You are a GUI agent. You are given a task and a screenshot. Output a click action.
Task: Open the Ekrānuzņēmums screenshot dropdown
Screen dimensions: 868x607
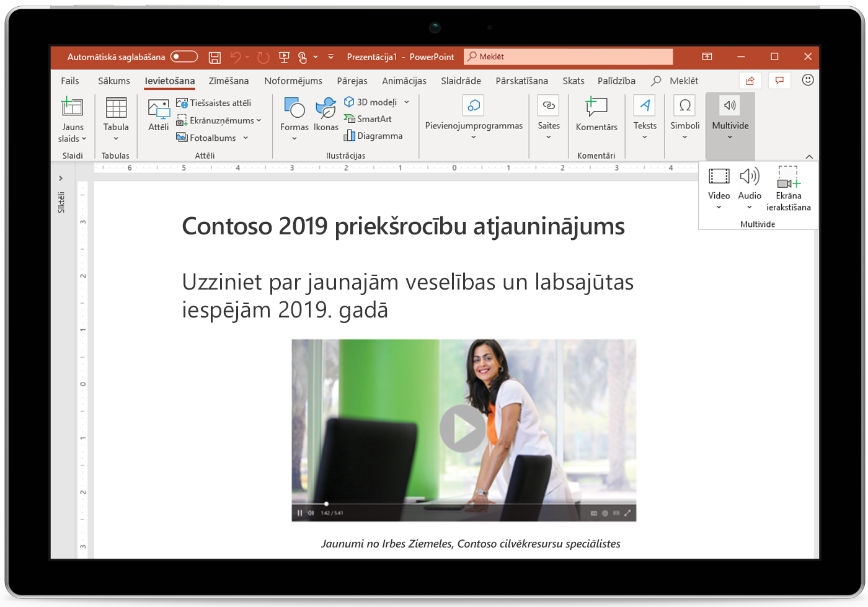(219, 120)
